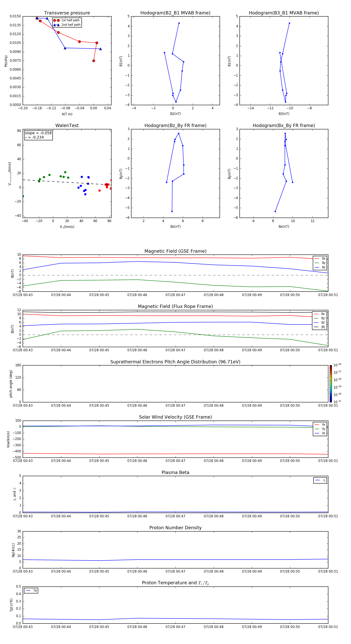The image size is (351, 644).
Task: Click the "B2(nT)" x-axis label
Action: click(175, 114)
